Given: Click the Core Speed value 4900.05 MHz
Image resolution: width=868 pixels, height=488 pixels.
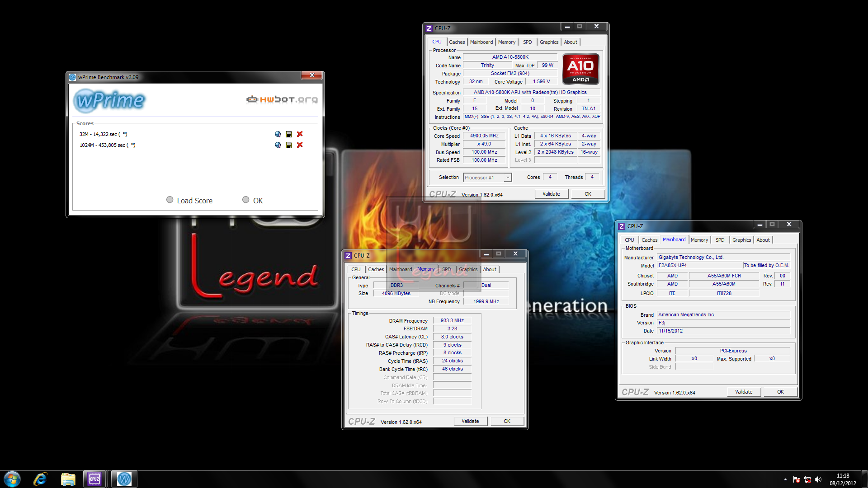Looking at the screenshot, I should [484, 136].
